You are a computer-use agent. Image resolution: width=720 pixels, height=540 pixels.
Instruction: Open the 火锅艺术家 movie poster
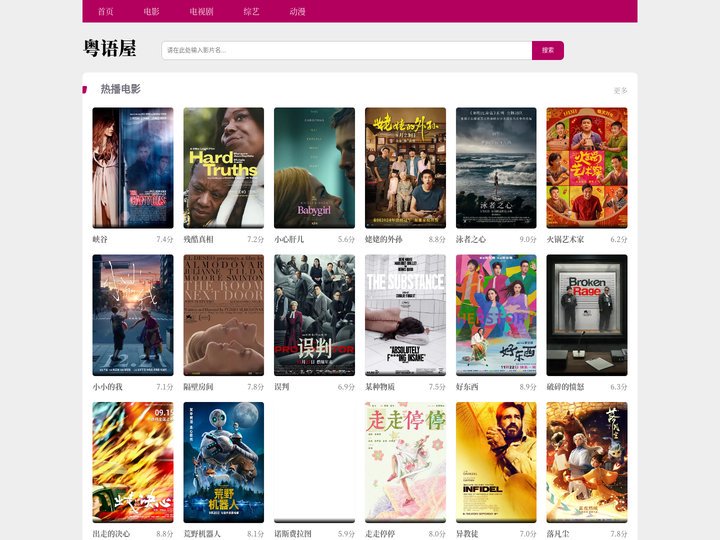pos(587,168)
